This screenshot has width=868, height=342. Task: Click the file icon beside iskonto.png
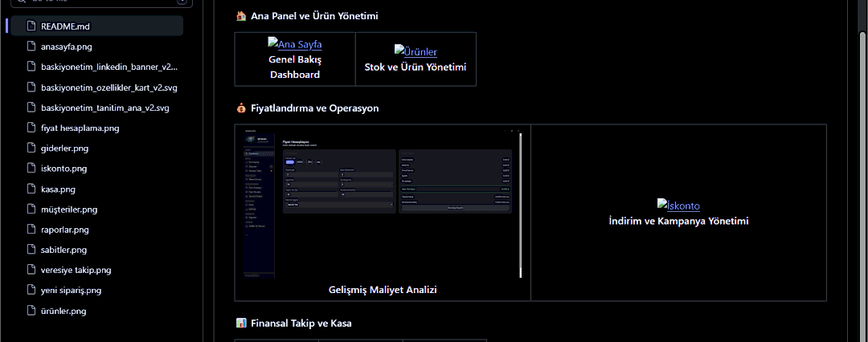(x=31, y=169)
